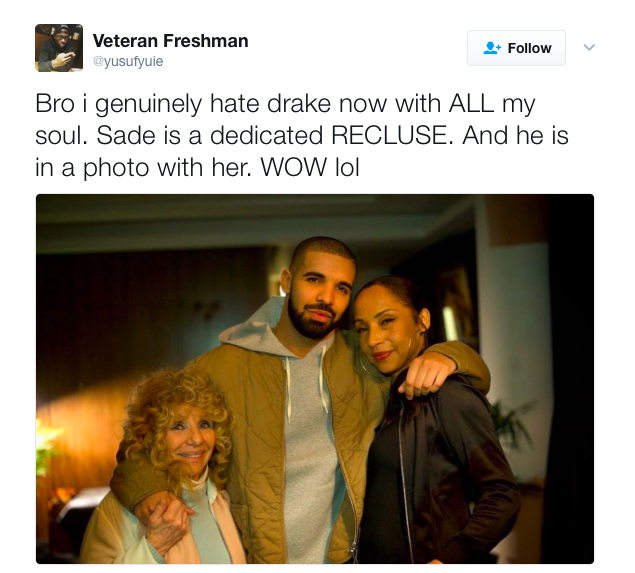Open the Veteran Freshman display name link

[x=170, y=41]
